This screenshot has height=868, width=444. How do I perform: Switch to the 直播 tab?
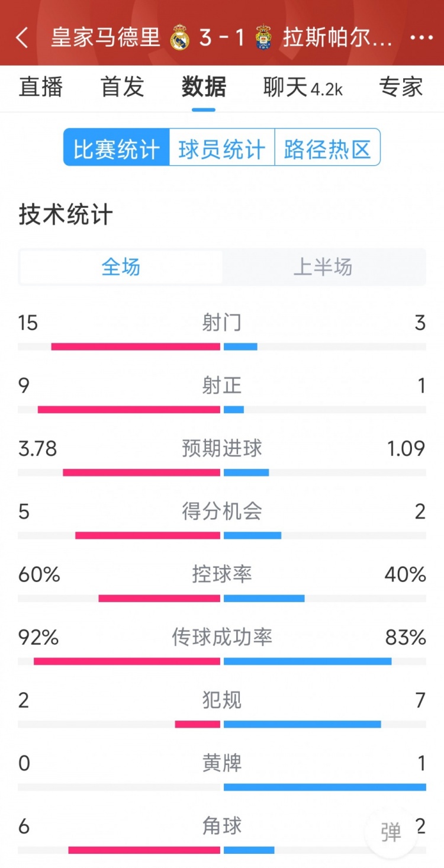tap(41, 87)
